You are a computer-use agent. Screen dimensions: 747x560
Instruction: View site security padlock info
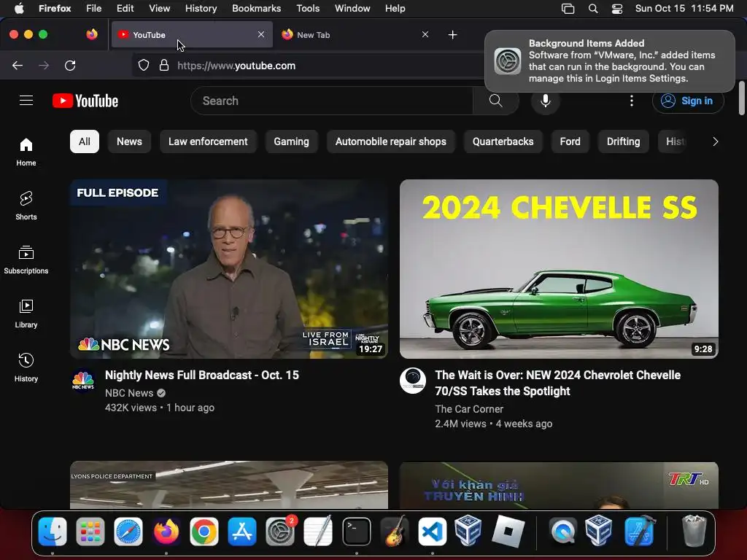(164, 66)
